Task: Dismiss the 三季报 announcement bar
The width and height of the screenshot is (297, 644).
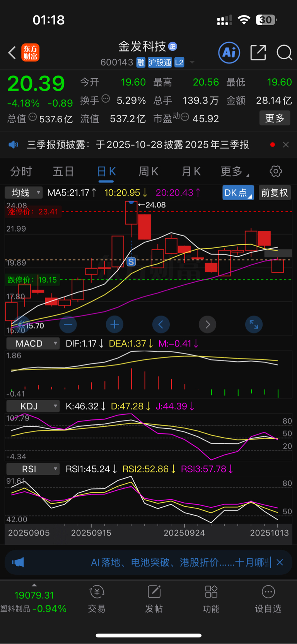Action: click(x=286, y=144)
